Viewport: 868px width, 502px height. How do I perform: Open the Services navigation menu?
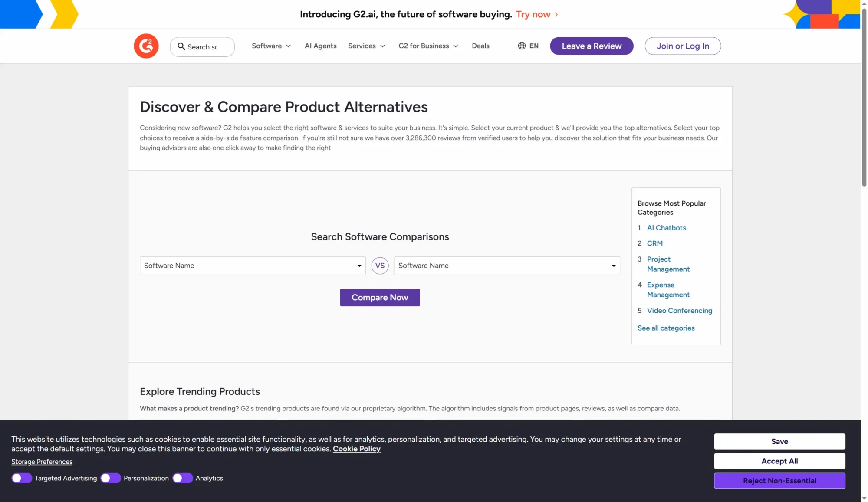coord(366,46)
